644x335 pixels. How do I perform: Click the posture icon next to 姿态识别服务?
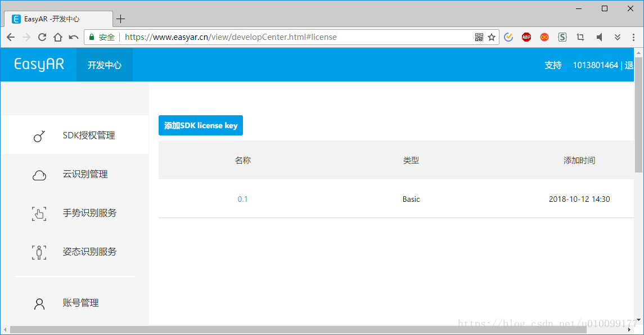(39, 252)
